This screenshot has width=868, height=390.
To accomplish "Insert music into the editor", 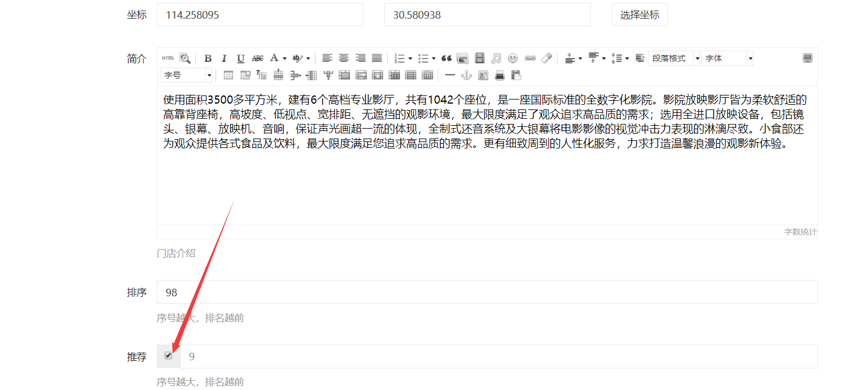I will click(x=496, y=58).
